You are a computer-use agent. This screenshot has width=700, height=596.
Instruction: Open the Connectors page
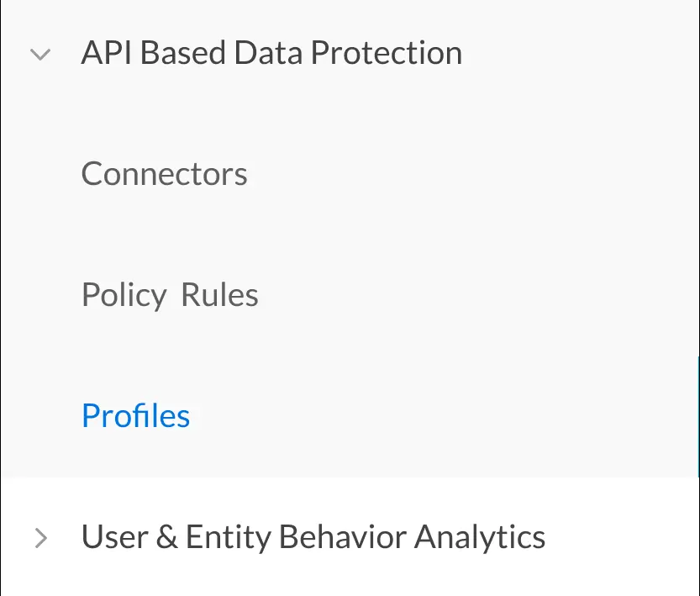point(164,174)
